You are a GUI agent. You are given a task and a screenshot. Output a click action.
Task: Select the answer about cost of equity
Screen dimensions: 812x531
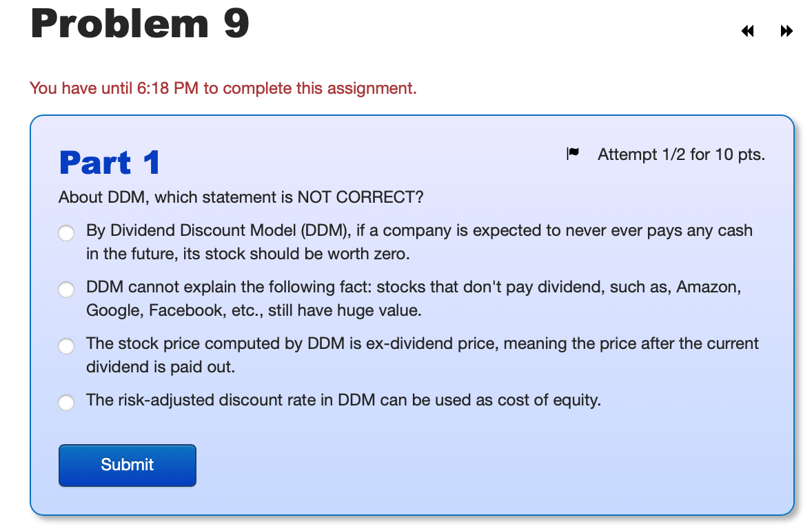66,402
